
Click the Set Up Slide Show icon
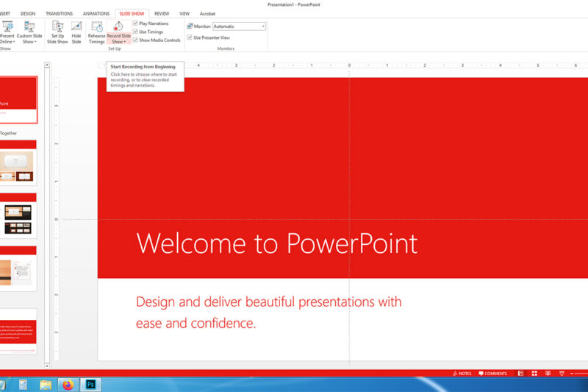coord(57,26)
